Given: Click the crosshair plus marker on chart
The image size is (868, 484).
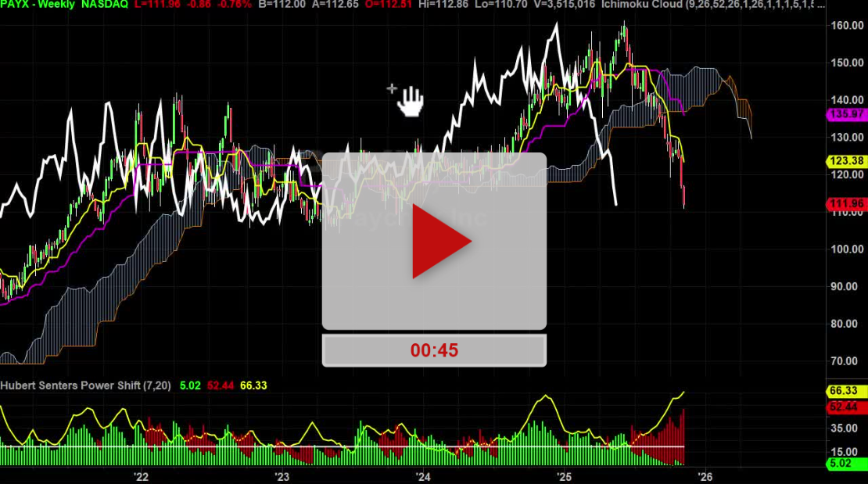Looking at the screenshot, I should click(x=392, y=88).
